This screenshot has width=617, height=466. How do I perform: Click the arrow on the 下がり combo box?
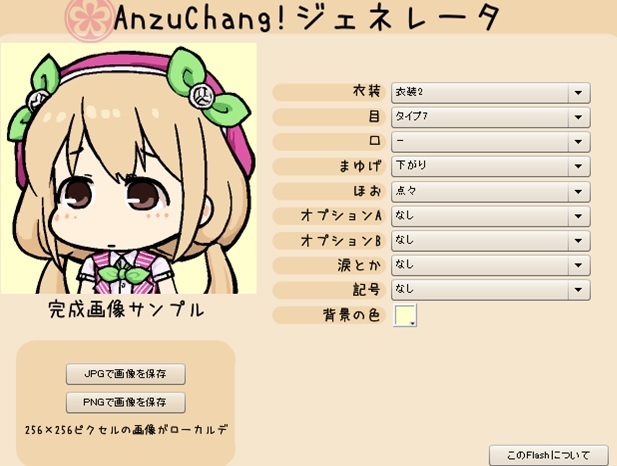(x=578, y=166)
